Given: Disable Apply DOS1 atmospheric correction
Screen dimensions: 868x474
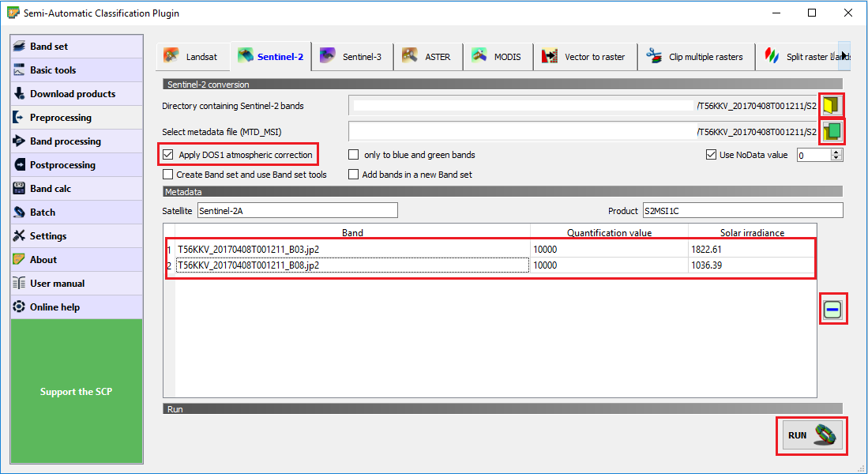Looking at the screenshot, I should click(x=168, y=155).
